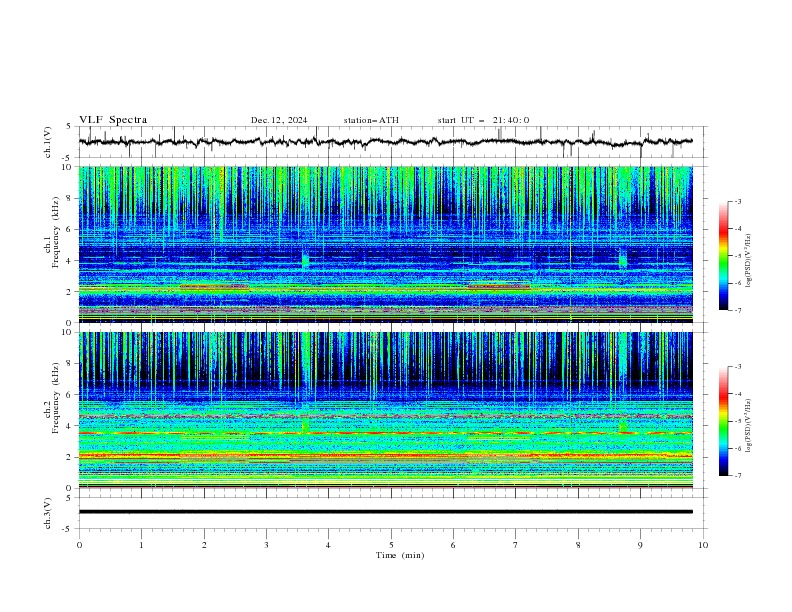
Task: Click time axis tick label "6"
Action: (x=453, y=545)
